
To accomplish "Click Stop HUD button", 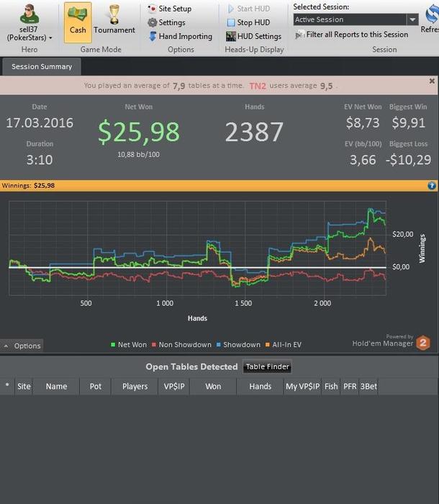I will click(249, 22).
